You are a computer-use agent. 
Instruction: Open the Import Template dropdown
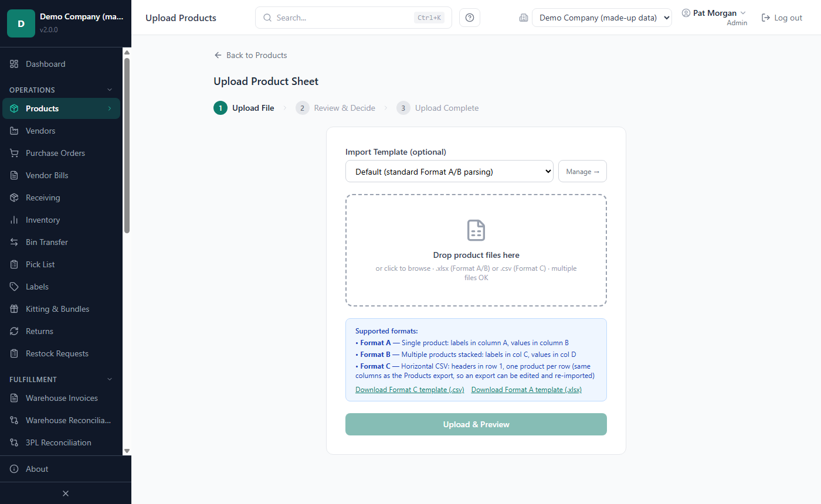449,171
